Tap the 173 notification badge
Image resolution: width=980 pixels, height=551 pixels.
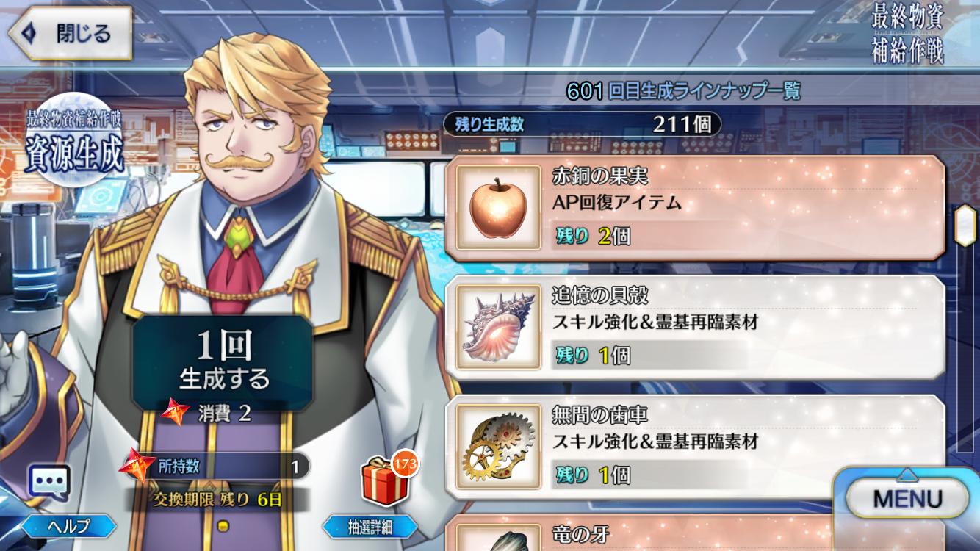[x=404, y=464]
